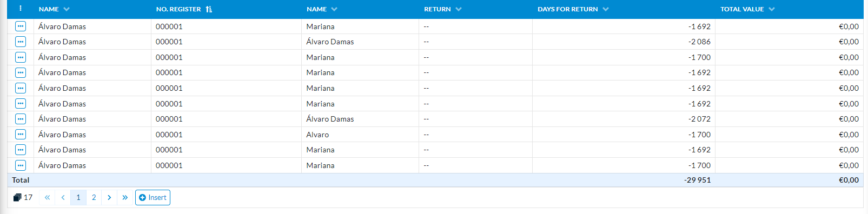Expand the Days For Return column dropdown

point(606,9)
